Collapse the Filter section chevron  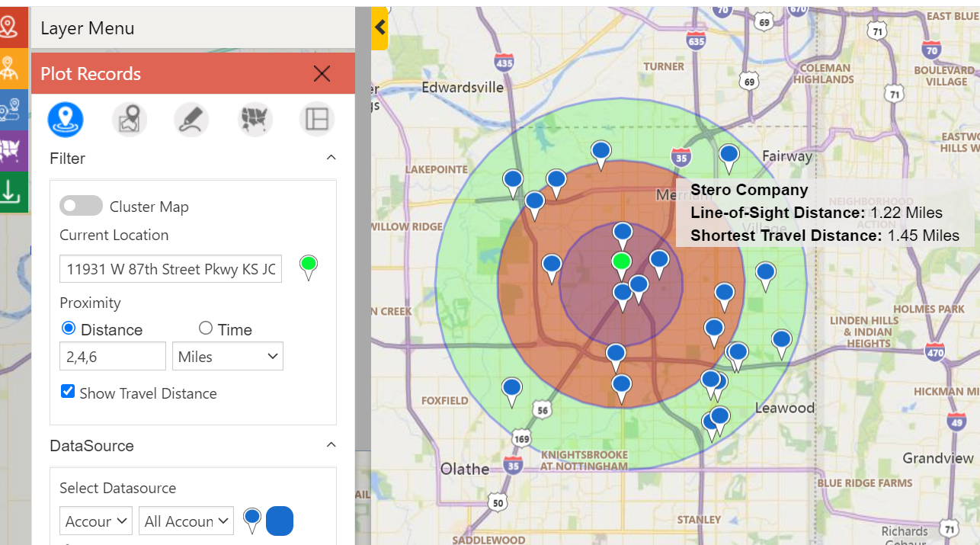(331, 158)
